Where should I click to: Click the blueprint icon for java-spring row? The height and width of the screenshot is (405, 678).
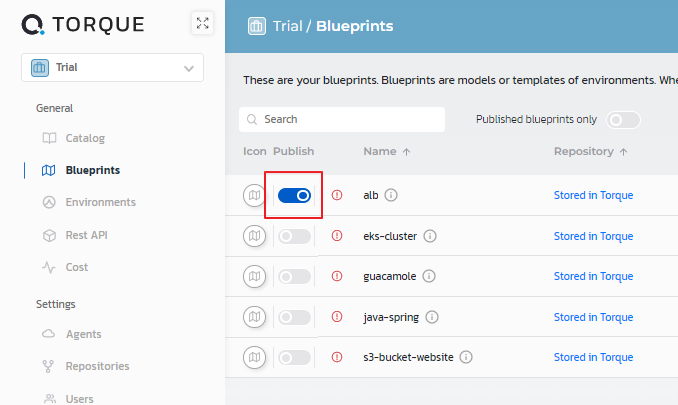click(x=255, y=317)
